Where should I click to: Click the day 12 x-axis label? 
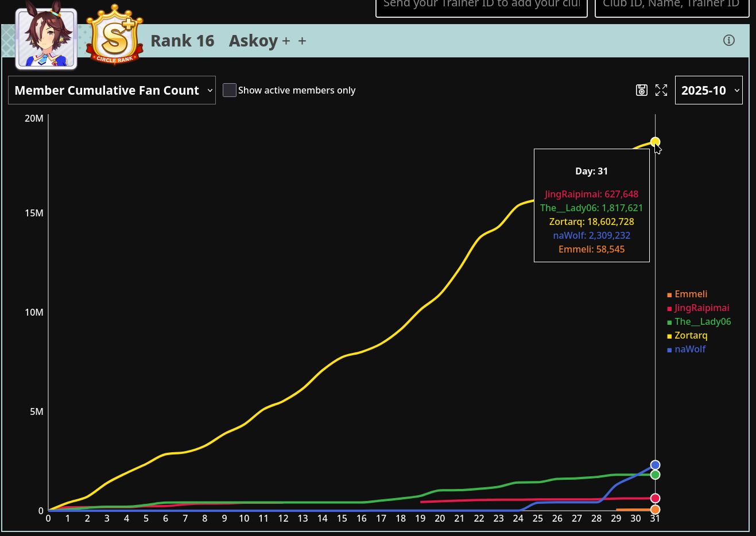coord(283,518)
